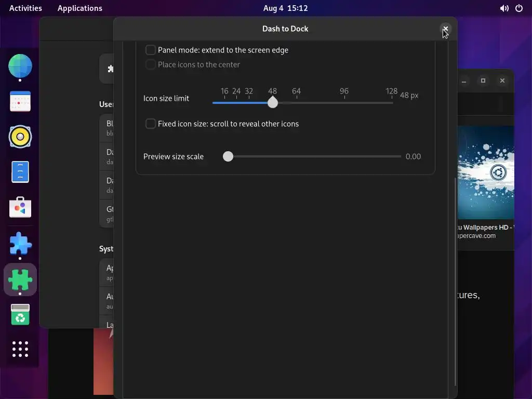Screen dimensions: 532x399
Task: Maximize the background browser window
Action: click(x=483, y=81)
